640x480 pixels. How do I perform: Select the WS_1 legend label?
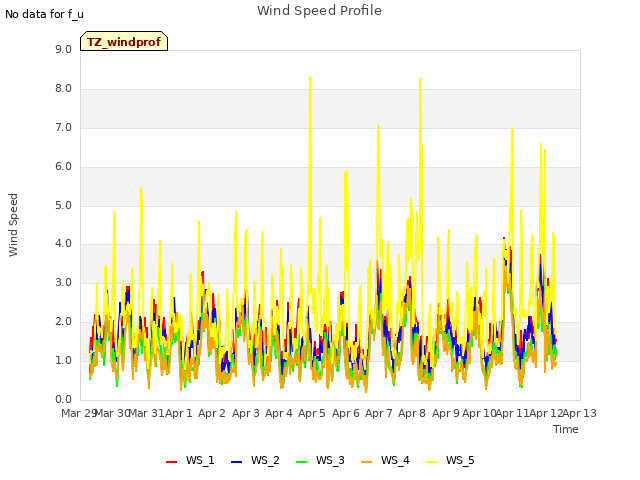200,460
